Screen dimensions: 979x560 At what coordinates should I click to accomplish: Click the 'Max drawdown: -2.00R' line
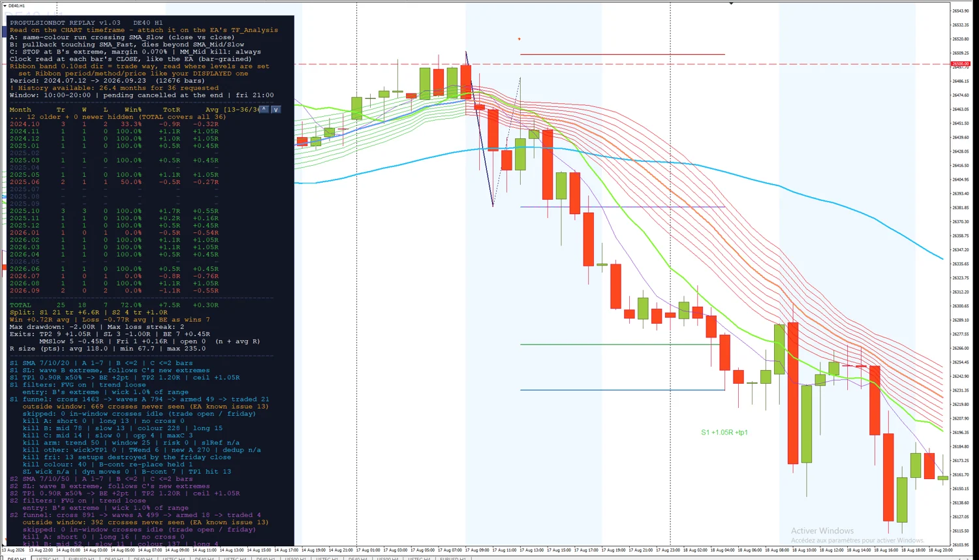click(x=97, y=326)
